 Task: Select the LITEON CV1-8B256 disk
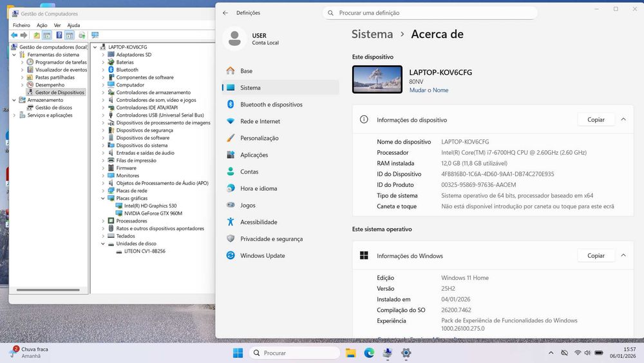(x=144, y=251)
